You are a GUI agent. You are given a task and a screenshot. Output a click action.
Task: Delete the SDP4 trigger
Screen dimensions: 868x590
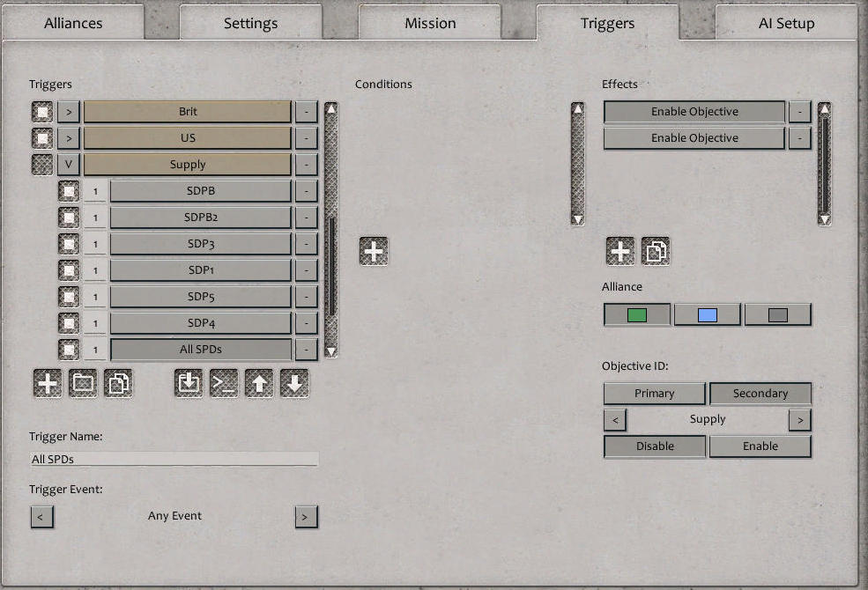click(306, 323)
